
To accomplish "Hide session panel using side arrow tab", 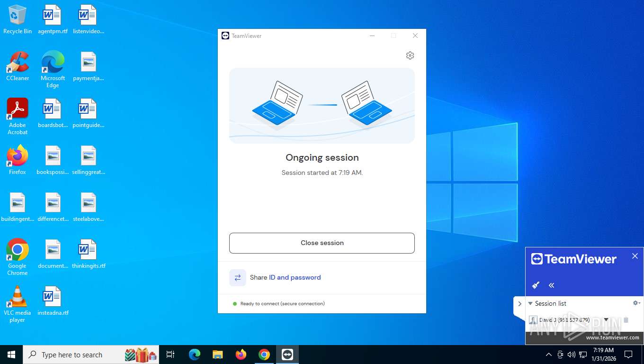I will pyautogui.click(x=519, y=304).
